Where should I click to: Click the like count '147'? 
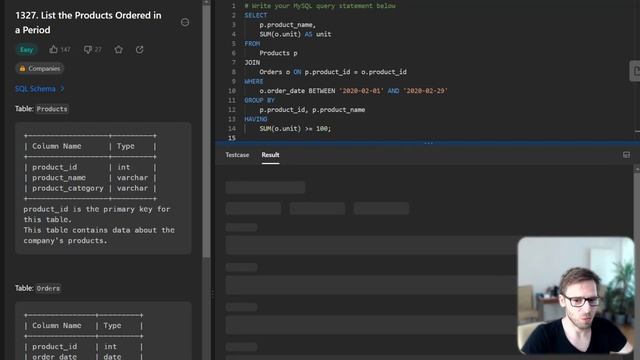click(x=65, y=50)
